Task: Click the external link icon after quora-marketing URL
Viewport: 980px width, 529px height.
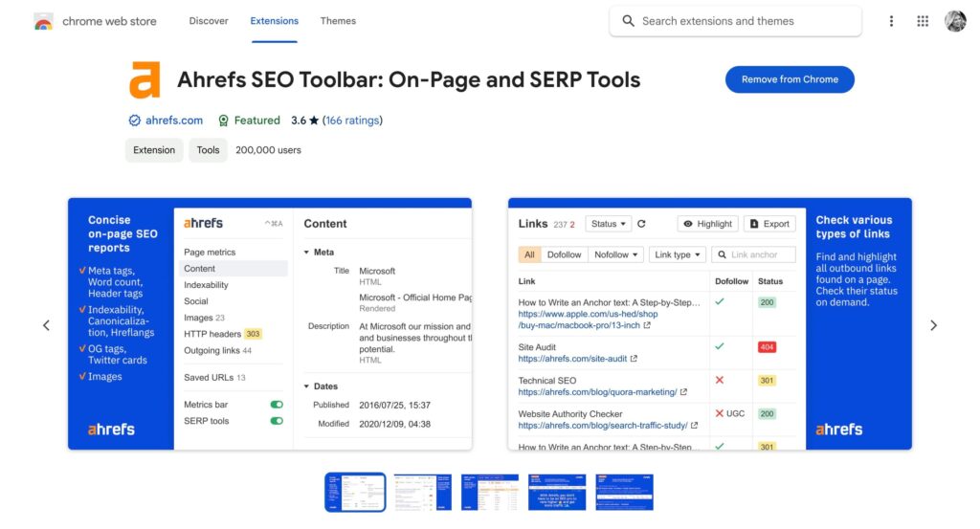Action: (x=683, y=392)
